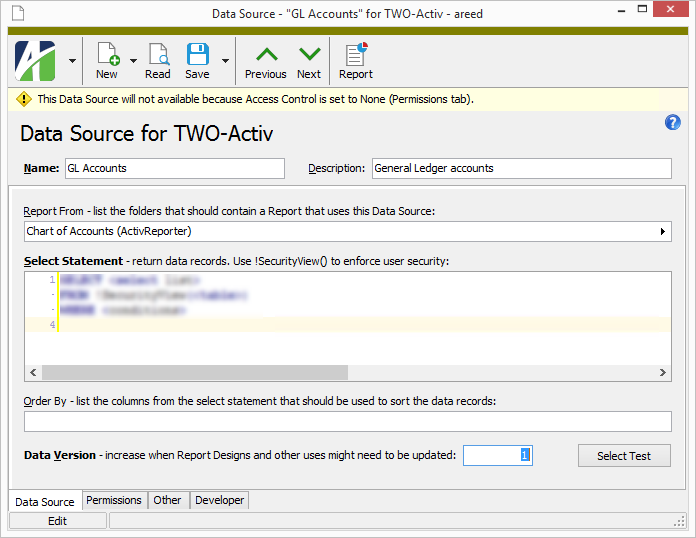This screenshot has height=538, width=696.
Task: Open help with the blue question icon
Action: point(672,122)
